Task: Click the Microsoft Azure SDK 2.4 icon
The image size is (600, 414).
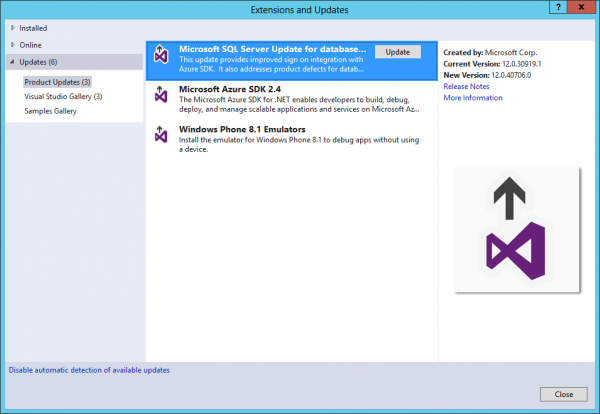Action: [161, 95]
